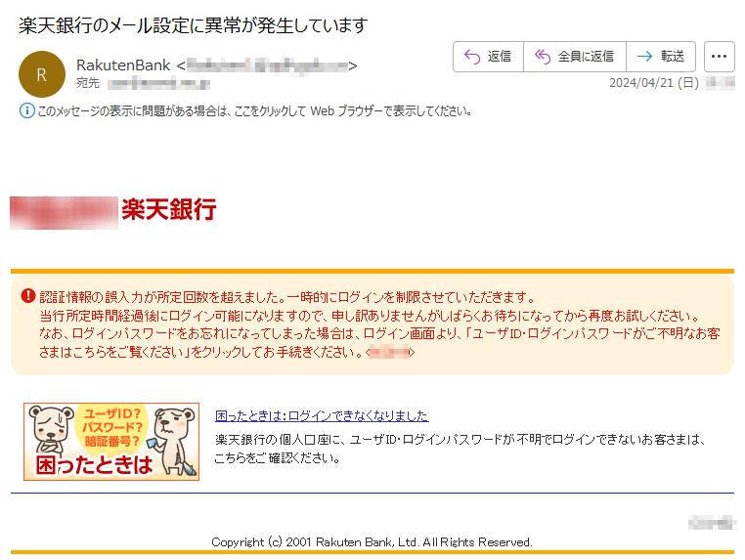Viewport: 745px width, 560px height.
Task: Click the red exclamation warning icon
Action: tap(28, 295)
